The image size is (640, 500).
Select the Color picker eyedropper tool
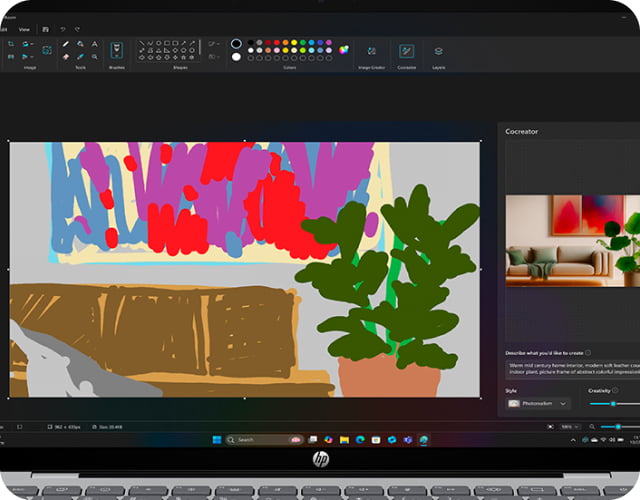(x=80, y=57)
